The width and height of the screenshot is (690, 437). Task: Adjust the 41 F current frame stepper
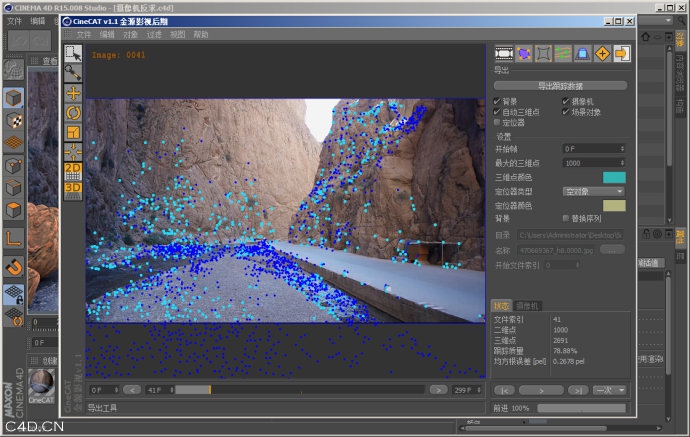pos(172,390)
